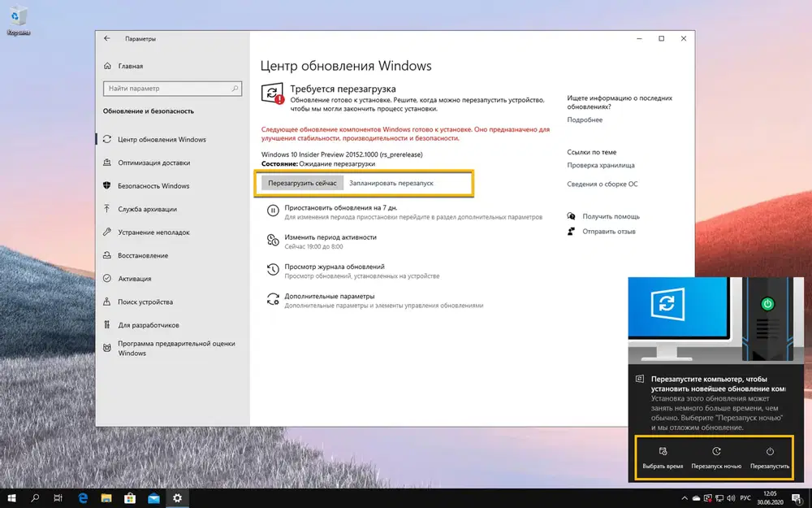This screenshot has height=508, width=812.
Task: Open Сведения о сборке ОС
Action: [x=604, y=185]
